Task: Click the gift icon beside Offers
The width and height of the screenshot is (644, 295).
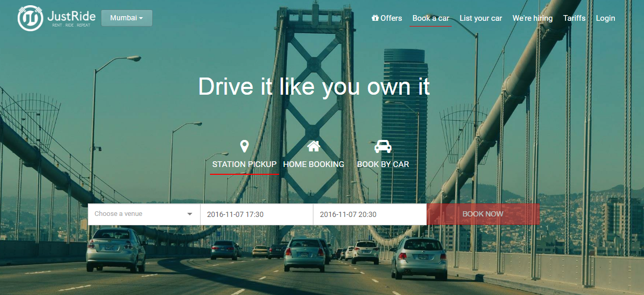Action: click(x=375, y=18)
